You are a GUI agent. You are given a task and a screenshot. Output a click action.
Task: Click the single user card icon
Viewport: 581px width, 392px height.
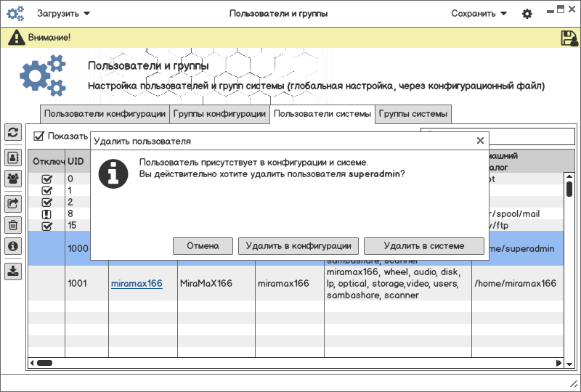13,157
